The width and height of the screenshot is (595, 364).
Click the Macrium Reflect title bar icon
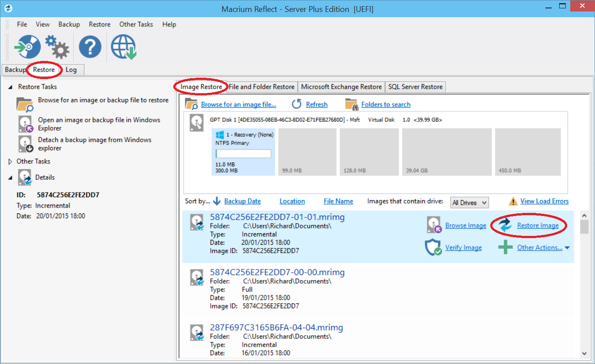(x=8, y=8)
